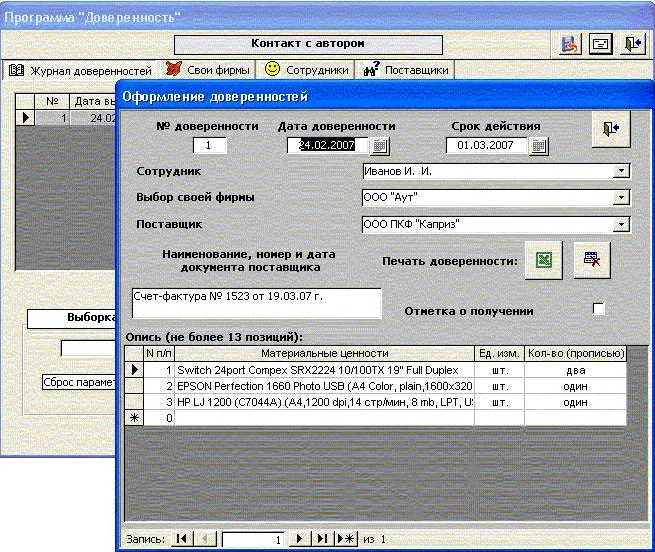Screen dimensions: 655x552
Task: Go to the first record in navigator
Action: pyautogui.click(x=181, y=540)
